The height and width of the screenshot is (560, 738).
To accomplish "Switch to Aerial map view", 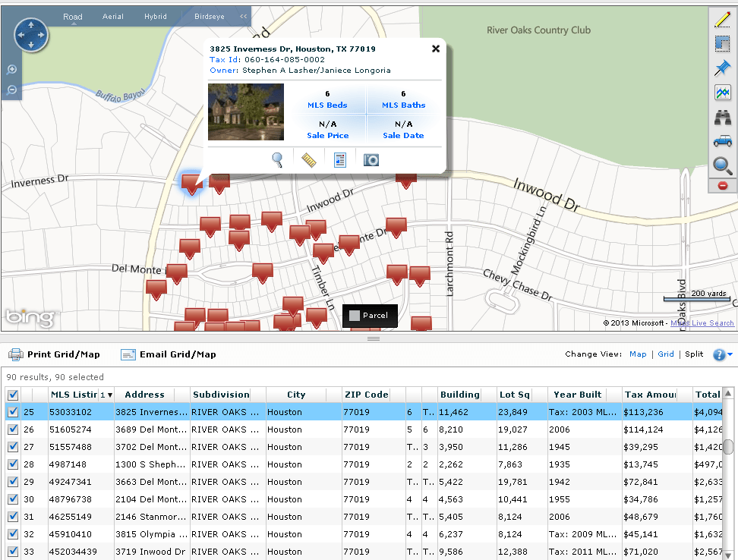I will pyautogui.click(x=113, y=17).
